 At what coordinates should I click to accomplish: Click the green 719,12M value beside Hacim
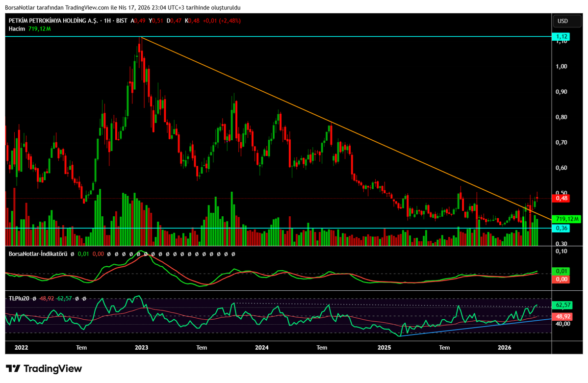click(39, 29)
